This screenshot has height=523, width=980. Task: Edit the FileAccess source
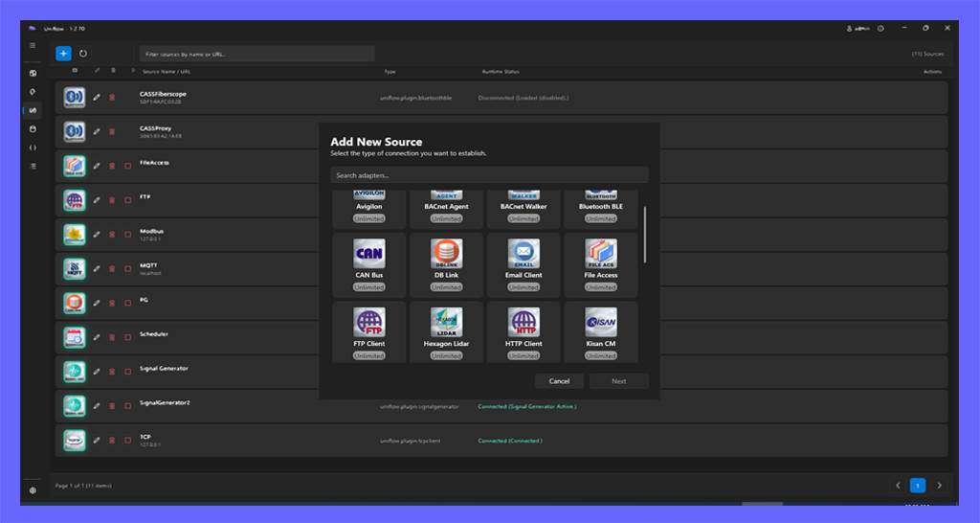[x=97, y=167]
